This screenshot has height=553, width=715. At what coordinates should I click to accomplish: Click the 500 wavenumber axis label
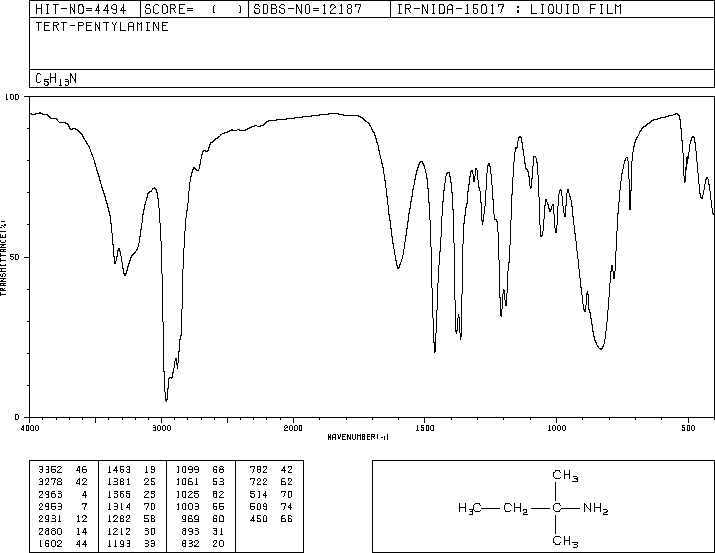click(688, 428)
